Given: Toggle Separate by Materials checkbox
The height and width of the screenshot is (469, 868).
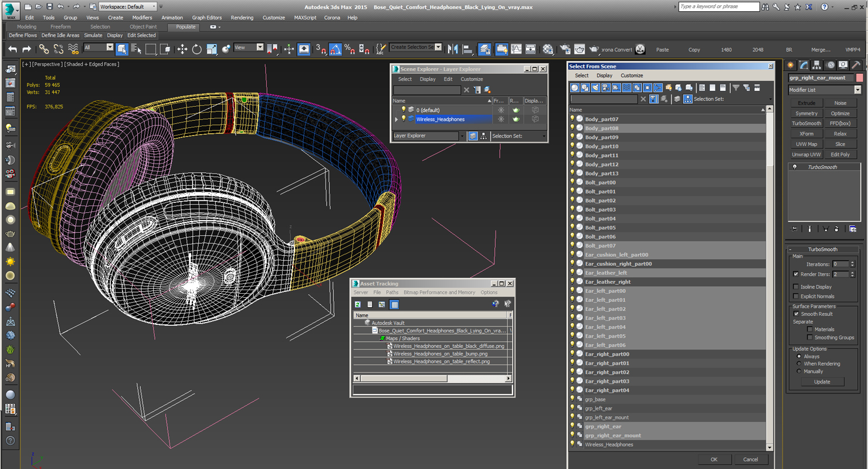Looking at the screenshot, I should 810,329.
